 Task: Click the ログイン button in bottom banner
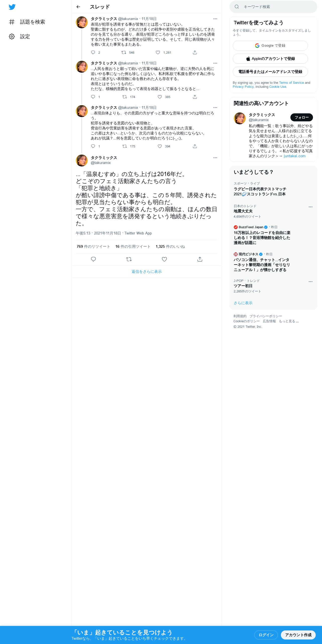[266, 635]
